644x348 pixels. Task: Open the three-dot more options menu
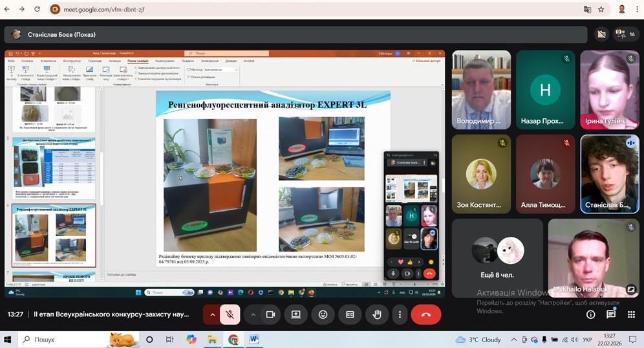[x=400, y=314]
